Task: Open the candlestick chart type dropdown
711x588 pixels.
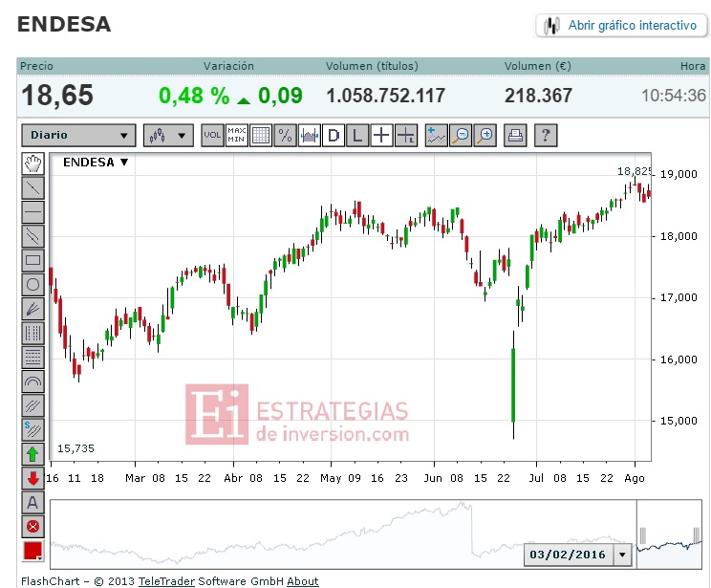Action: click(168, 135)
